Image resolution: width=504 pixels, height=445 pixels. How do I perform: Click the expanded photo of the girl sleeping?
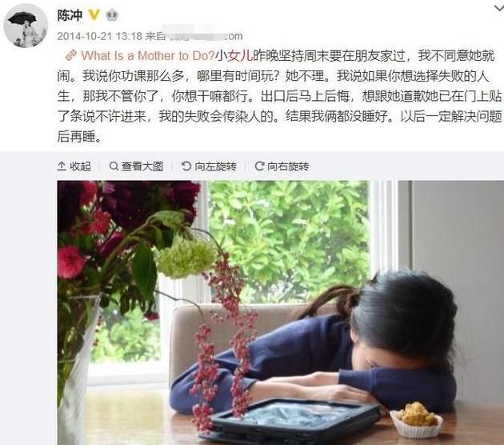280,312
